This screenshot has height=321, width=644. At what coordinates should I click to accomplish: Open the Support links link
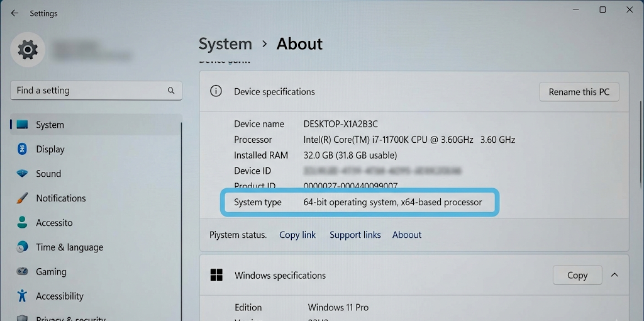pyautogui.click(x=355, y=235)
